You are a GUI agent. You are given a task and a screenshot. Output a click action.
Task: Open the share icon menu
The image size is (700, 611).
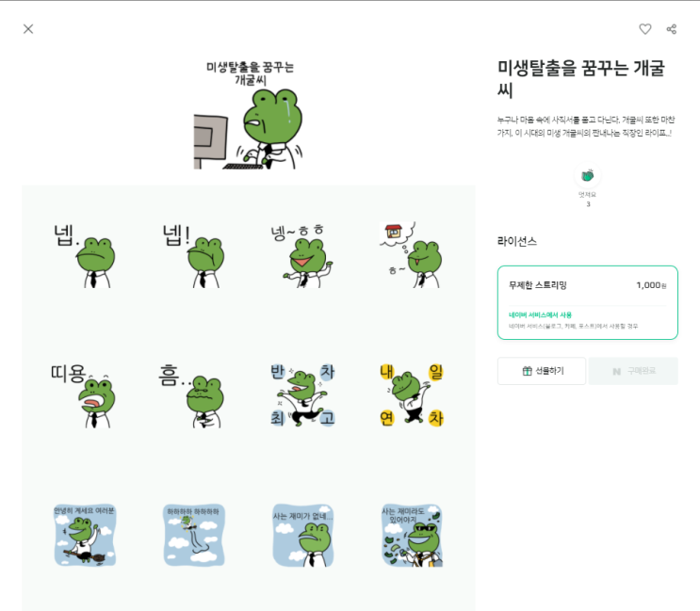[672, 29]
